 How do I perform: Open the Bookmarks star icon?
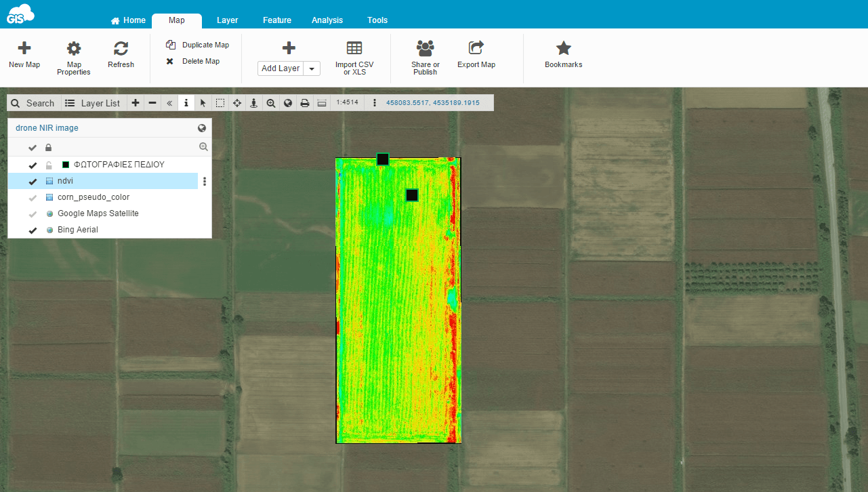[563, 48]
